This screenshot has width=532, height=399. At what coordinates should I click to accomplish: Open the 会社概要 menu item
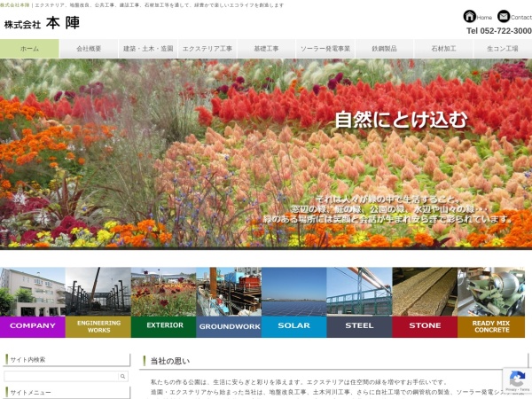[89, 49]
